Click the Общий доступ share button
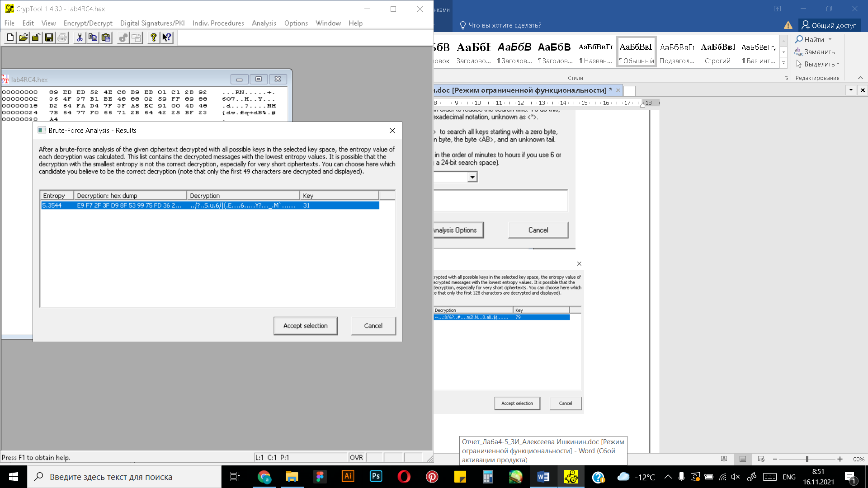The width and height of the screenshot is (868, 488). 829,25
